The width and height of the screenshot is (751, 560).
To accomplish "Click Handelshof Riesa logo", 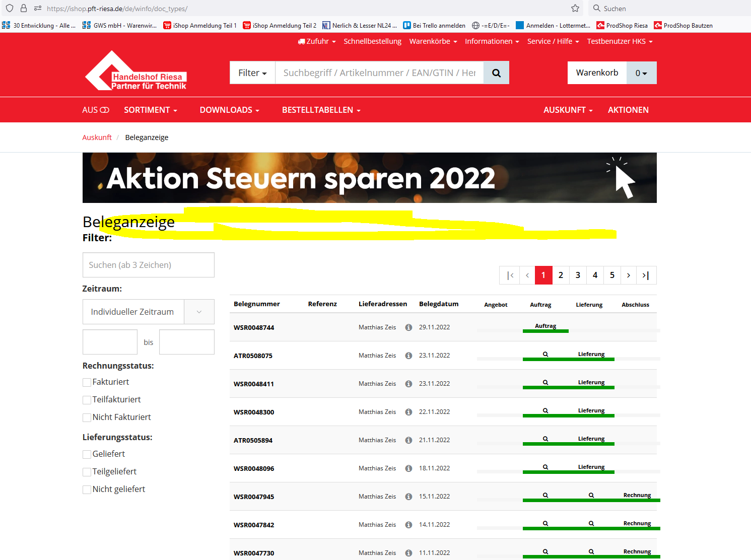I will point(136,73).
